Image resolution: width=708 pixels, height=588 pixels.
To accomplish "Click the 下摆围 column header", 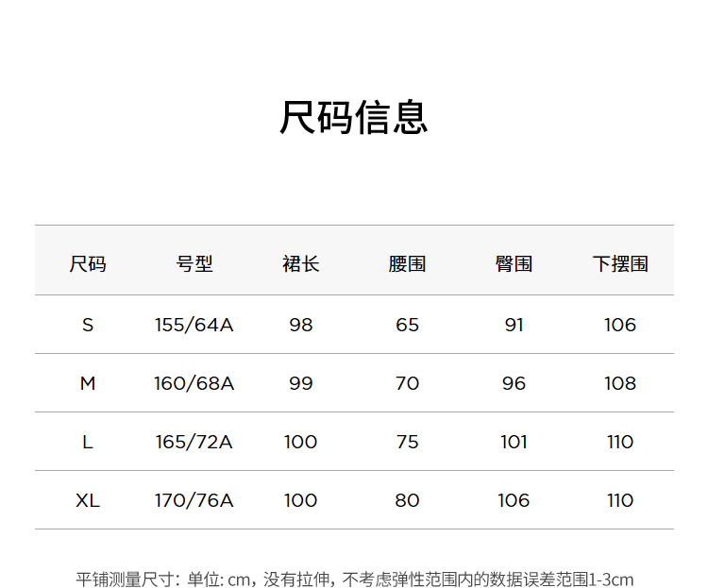I will pos(620,263).
